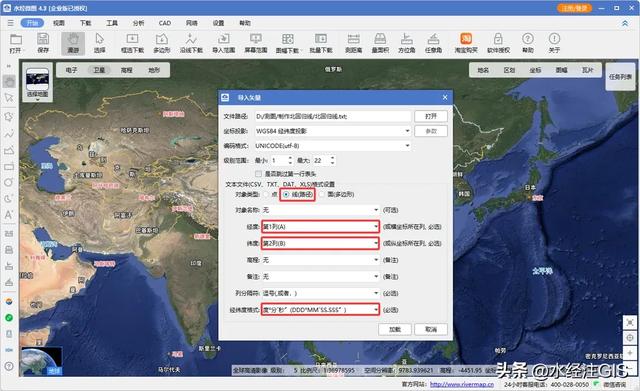Click the 文件路径 file path input field

332,116
